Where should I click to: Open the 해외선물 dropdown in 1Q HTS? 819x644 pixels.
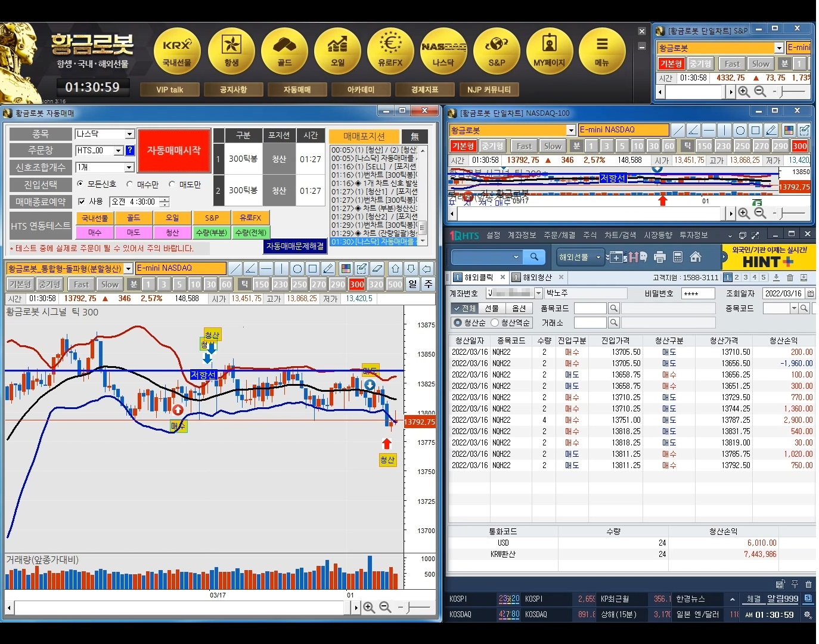point(580,257)
